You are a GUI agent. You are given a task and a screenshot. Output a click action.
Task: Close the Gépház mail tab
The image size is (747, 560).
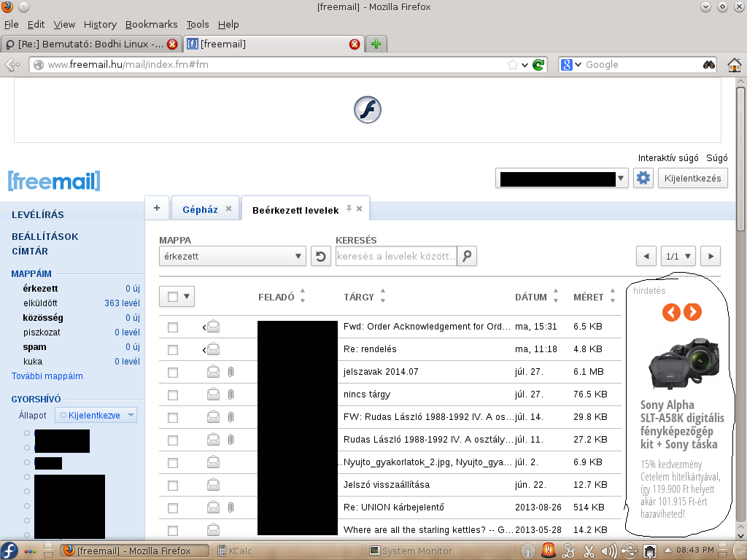pos(228,209)
